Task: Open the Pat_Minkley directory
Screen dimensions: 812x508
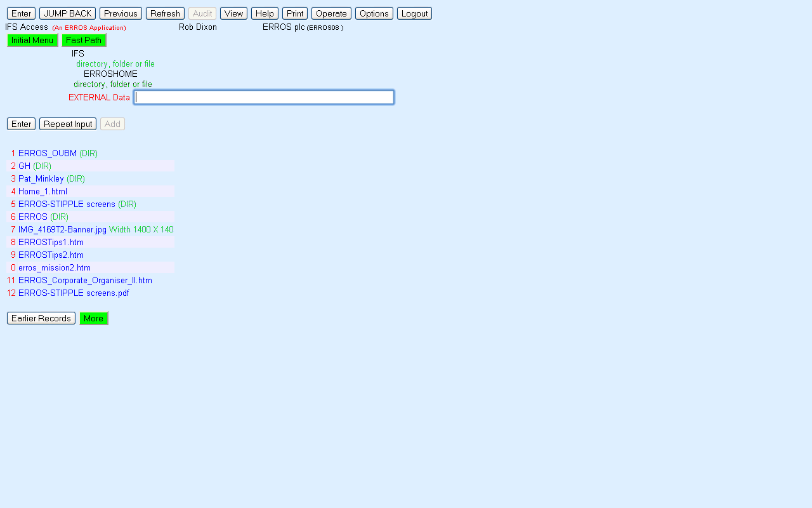Action: pos(41,179)
